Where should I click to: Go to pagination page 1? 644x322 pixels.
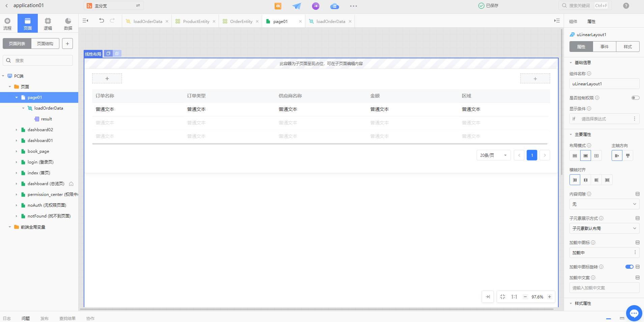(532, 155)
